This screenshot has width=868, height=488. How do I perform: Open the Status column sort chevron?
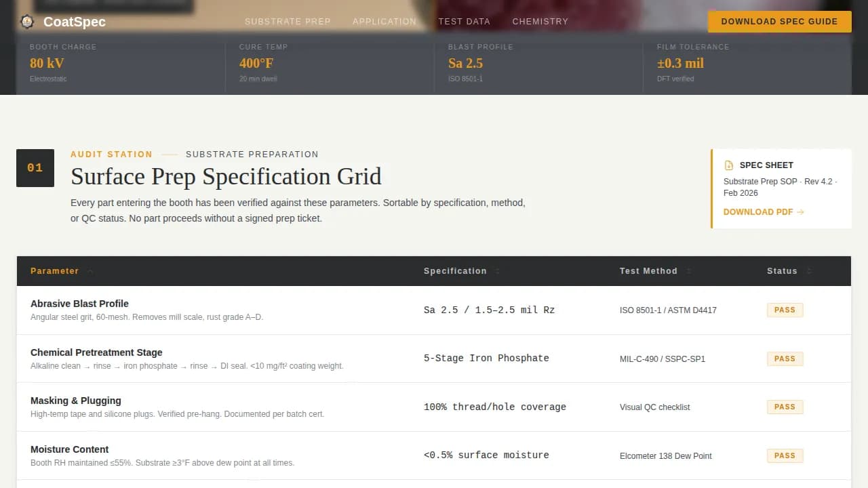(809, 271)
